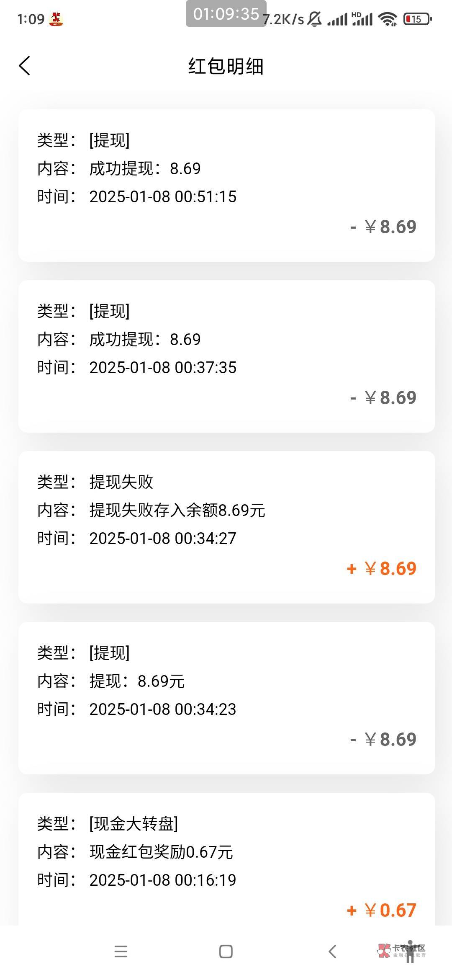Tap the 提现失败存入余额8.69元 text
Image resolution: width=452 pixels, height=980 pixels.
(177, 511)
